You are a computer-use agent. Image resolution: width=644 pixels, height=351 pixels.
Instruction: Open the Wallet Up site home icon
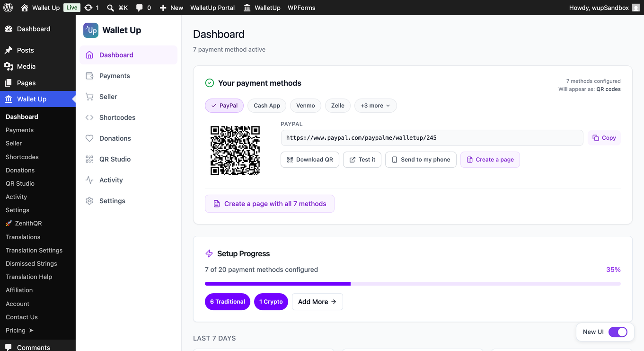click(25, 8)
